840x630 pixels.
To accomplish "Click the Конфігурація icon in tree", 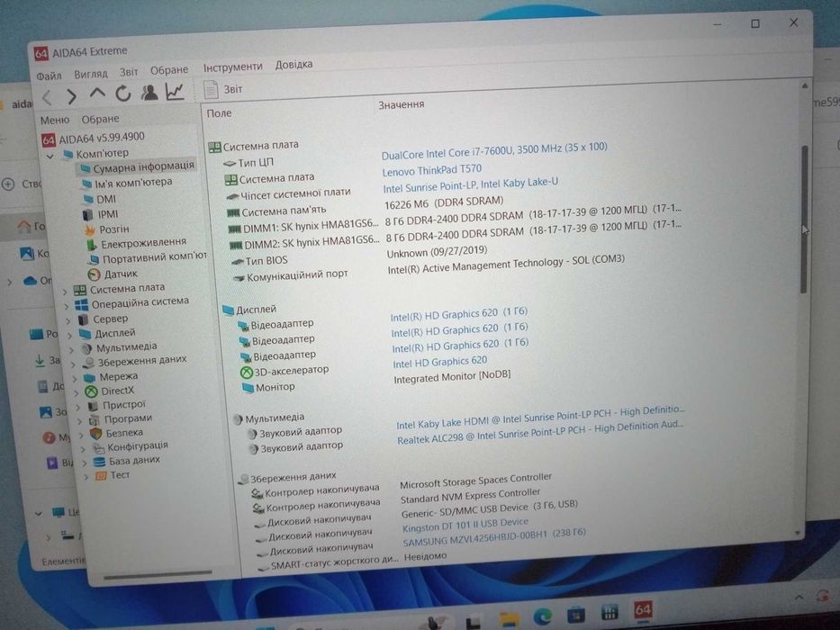I will pos(98,447).
